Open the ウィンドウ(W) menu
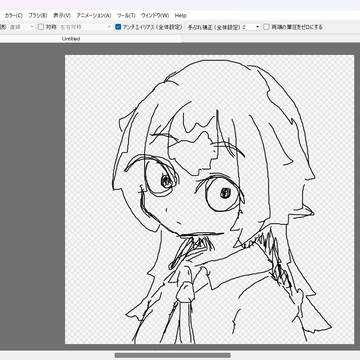This screenshot has height=360, width=360. [x=155, y=16]
